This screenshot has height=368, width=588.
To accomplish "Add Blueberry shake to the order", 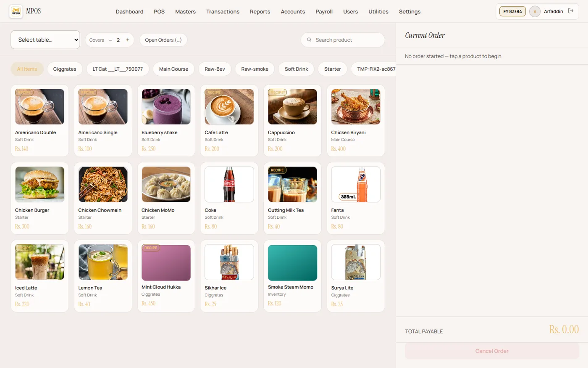I will (x=166, y=121).
